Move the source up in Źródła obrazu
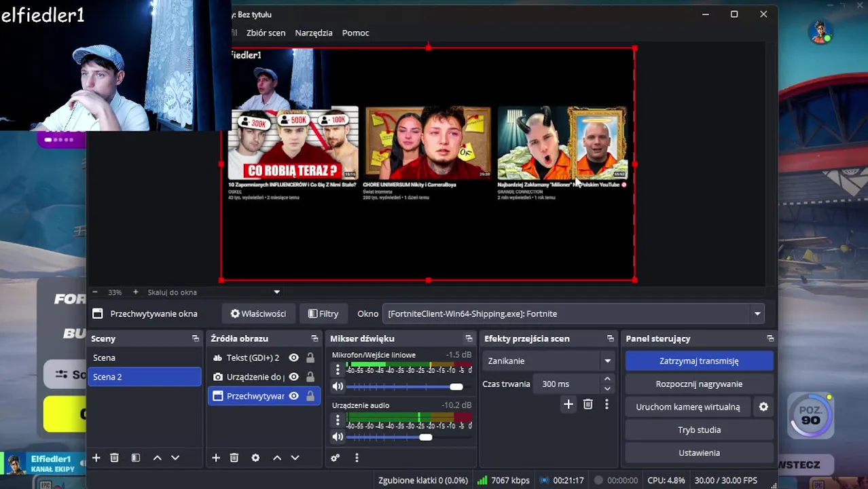 (277, 458)
